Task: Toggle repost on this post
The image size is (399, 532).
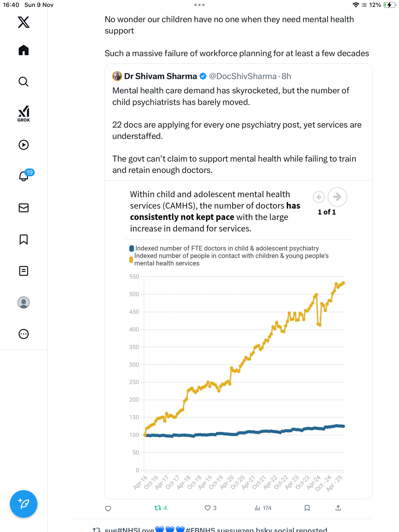Action: pyautogui.click(x=158, y=508)
